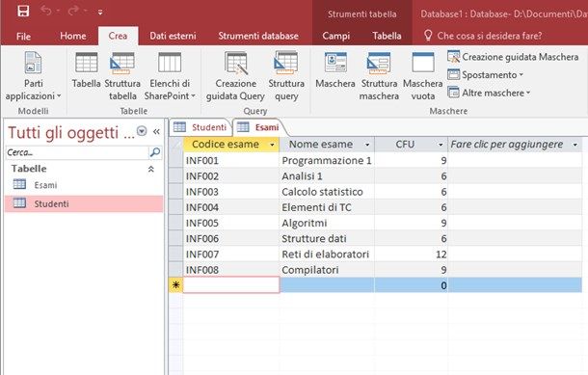Click the new record Codice esame empty cell
Image resolution: width=588 pixels, height=375 pixels.
pos(231,285)
